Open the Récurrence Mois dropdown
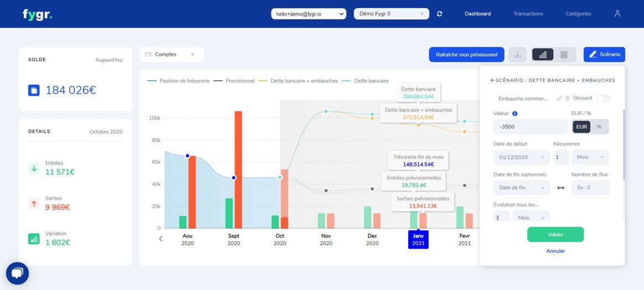 point(590,157)
